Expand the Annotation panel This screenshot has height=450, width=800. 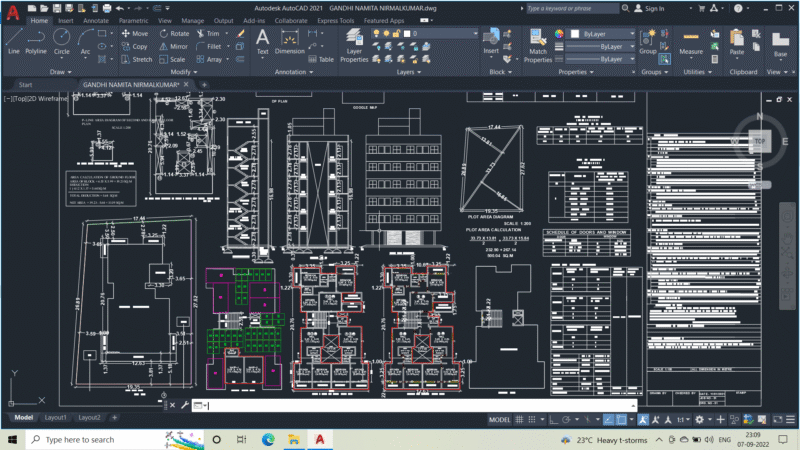(294, 72)
